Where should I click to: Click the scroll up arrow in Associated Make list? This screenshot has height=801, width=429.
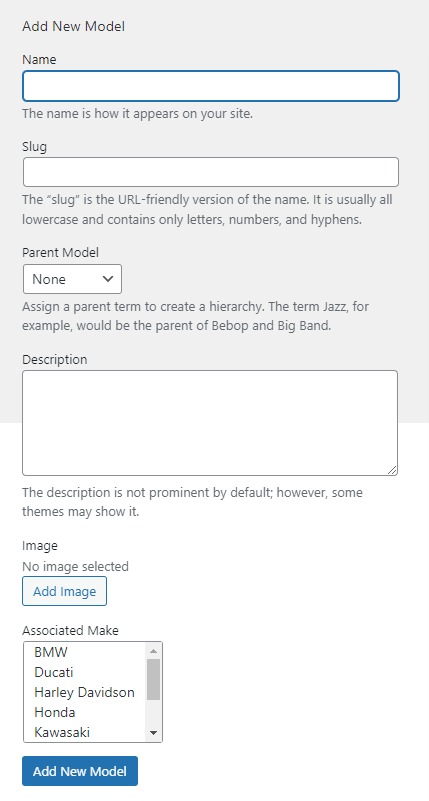153,651
